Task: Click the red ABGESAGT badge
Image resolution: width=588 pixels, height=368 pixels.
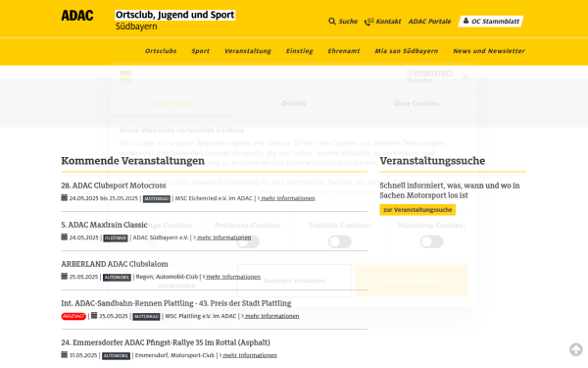Action: point(73,316)
